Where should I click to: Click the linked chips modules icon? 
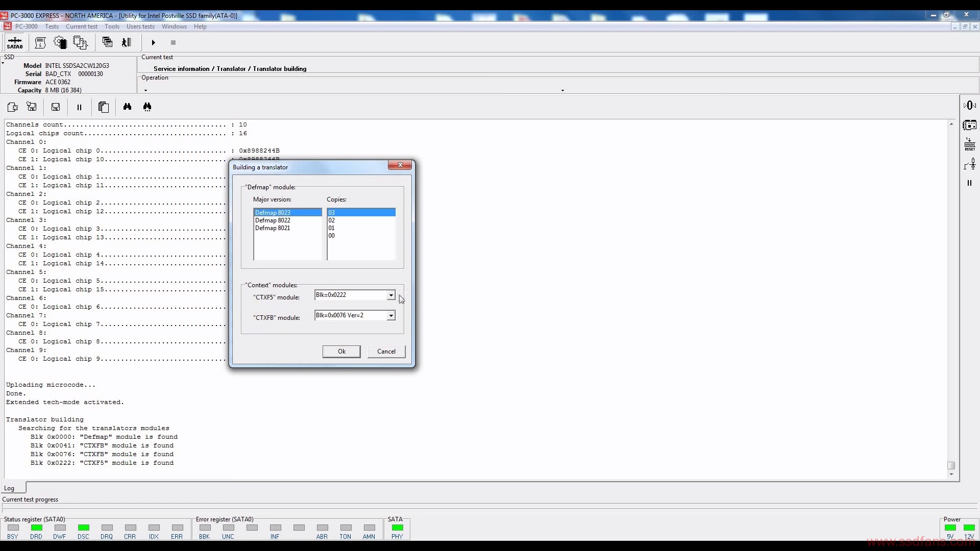pyautogui.click(x=81, y=42)
